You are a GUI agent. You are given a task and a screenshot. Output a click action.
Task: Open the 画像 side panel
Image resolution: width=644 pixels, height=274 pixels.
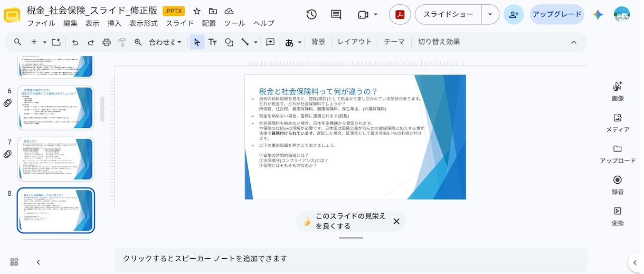coord(618,91)
